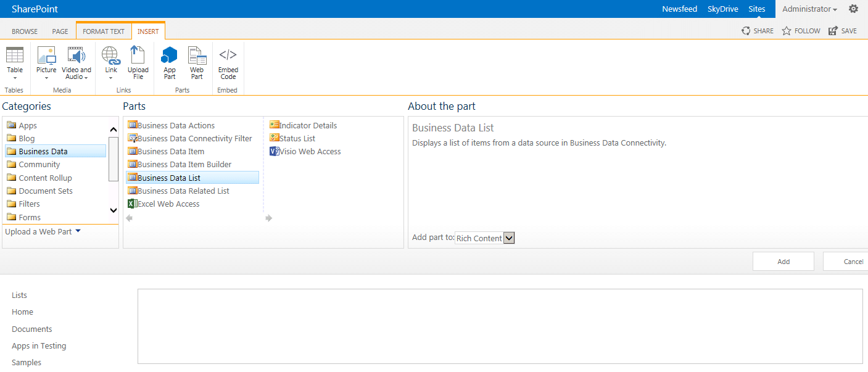The height and width of the screenshot is (372, 868).
Task: Open the settings gear icon
Action: (x=854, y=9)
